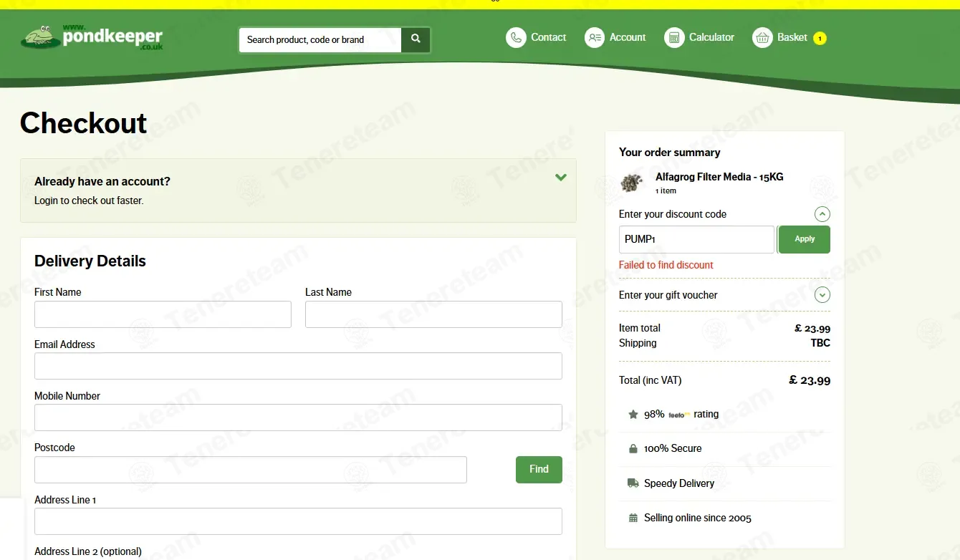Expand the Already have an account chevron
Viewport: 960px width, 560px height.
(x=561, y=177)
